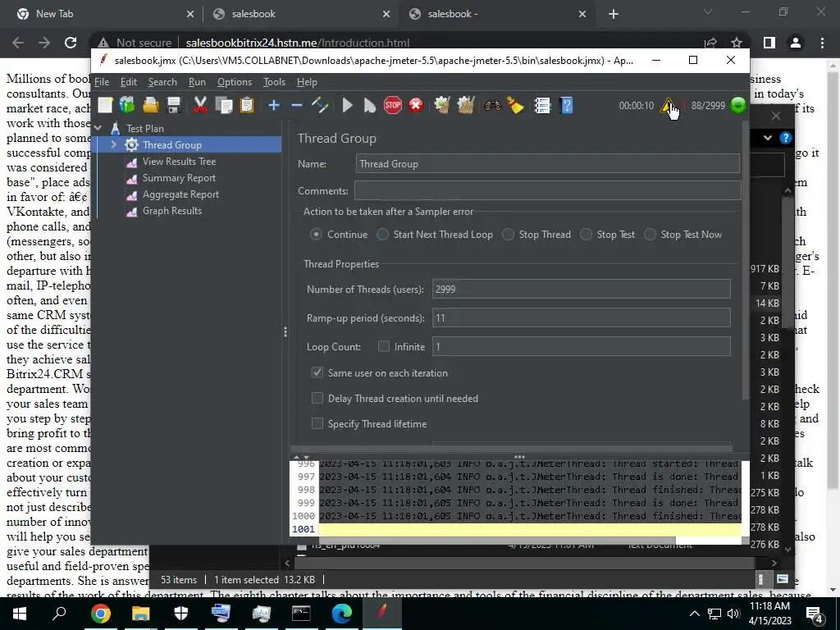Click the Ramp-up period field

pyautogui.click(x=582, y=317)
